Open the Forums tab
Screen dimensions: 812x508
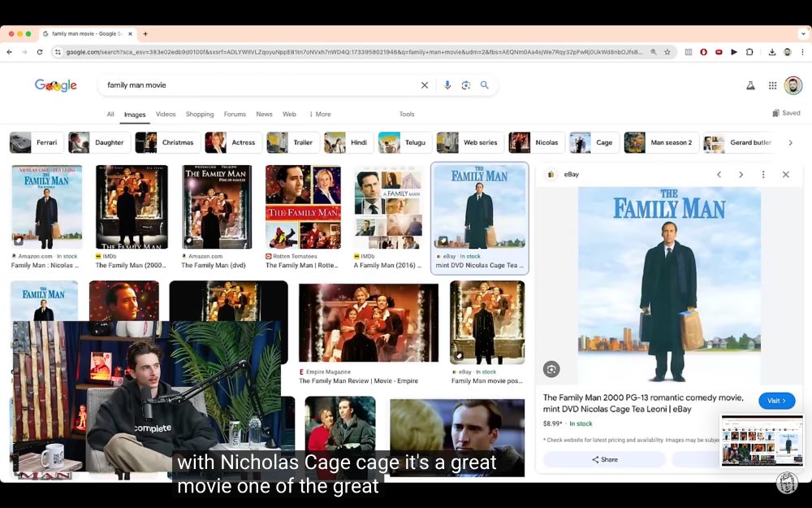pyautogui.click(x=235, y=114)
